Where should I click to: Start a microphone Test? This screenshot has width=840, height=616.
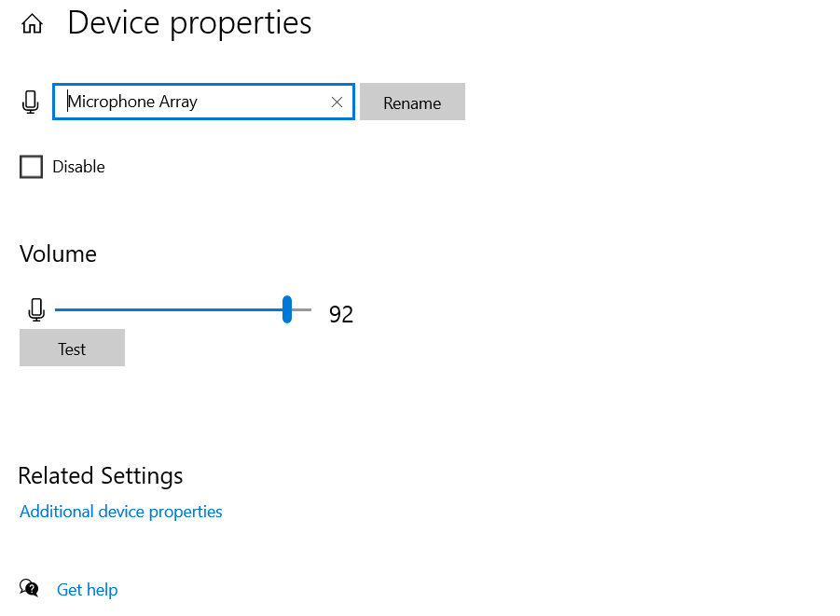click(72, 349)
